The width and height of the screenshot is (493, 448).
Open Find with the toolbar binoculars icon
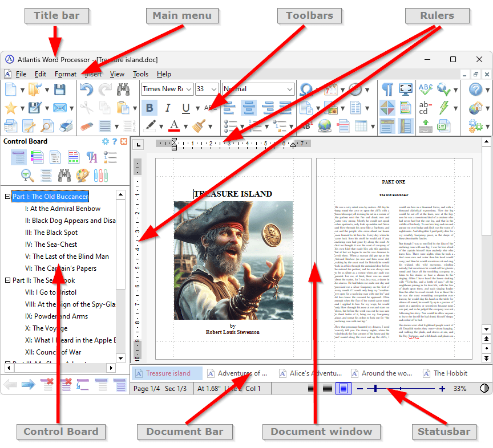tap(123, 89)
